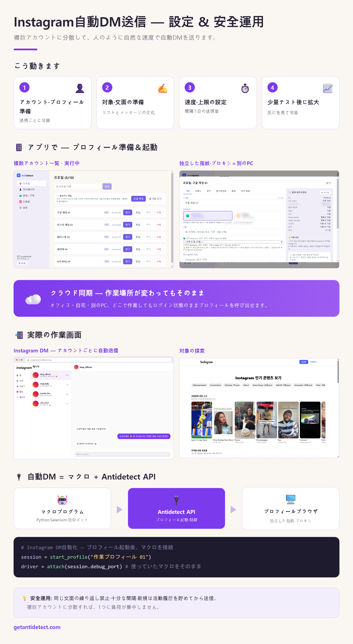Click 열기 for X(트위터) 05
The height and width of the screenshot is (644, 353).
128,262
